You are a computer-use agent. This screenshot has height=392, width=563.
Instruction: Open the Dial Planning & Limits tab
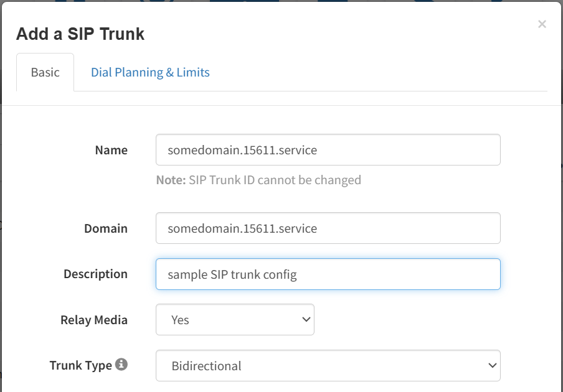tap(150, 72)
